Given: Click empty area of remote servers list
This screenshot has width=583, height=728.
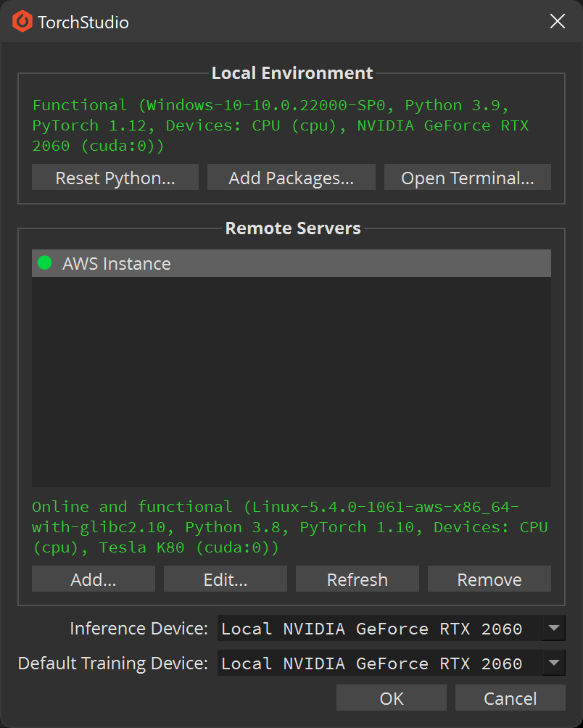Looking at the screenshot, I should tap(291, 381).
